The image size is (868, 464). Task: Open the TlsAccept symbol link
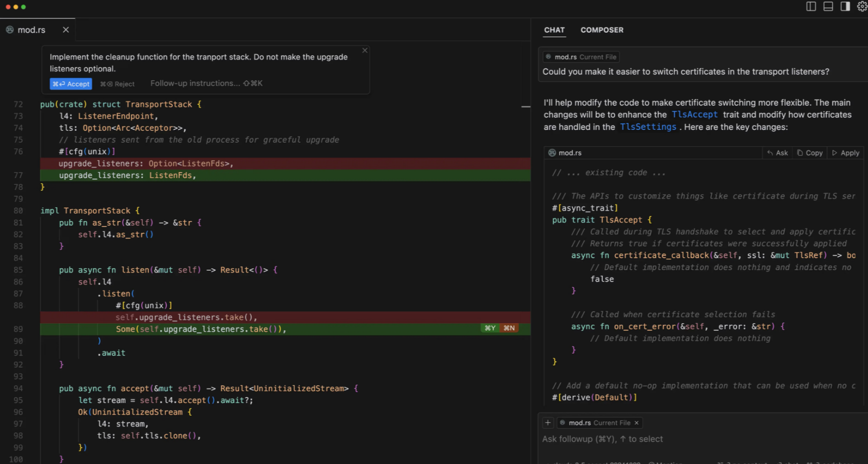click(695, 115)
